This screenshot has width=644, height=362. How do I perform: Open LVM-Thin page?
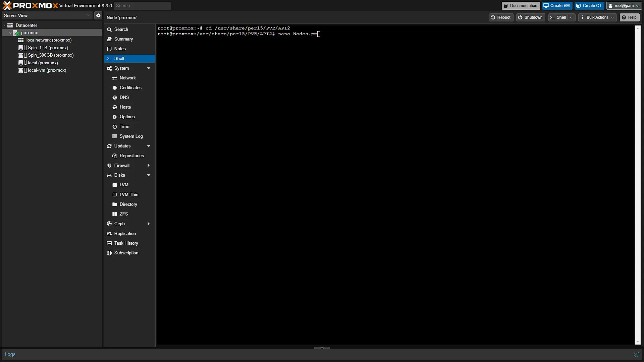(129, 195)
